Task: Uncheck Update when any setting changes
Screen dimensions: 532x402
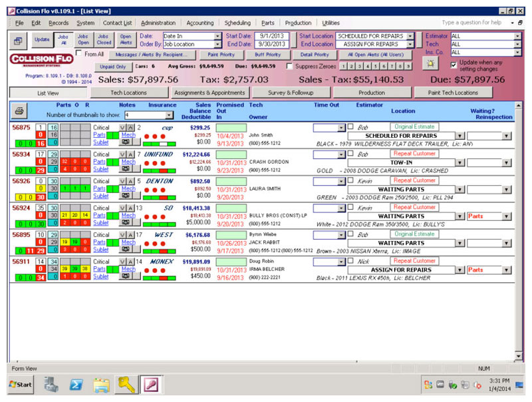Action: tap(454, 65)
